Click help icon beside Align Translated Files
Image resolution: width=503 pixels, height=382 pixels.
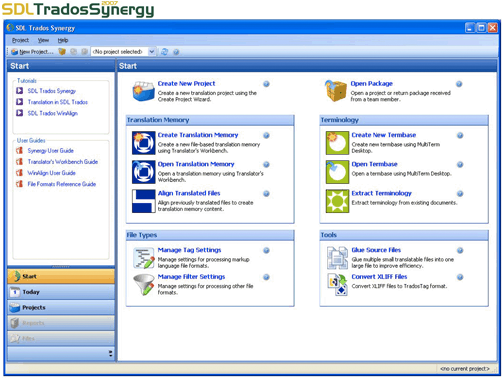pyautogui.click(x=266, y=194)
